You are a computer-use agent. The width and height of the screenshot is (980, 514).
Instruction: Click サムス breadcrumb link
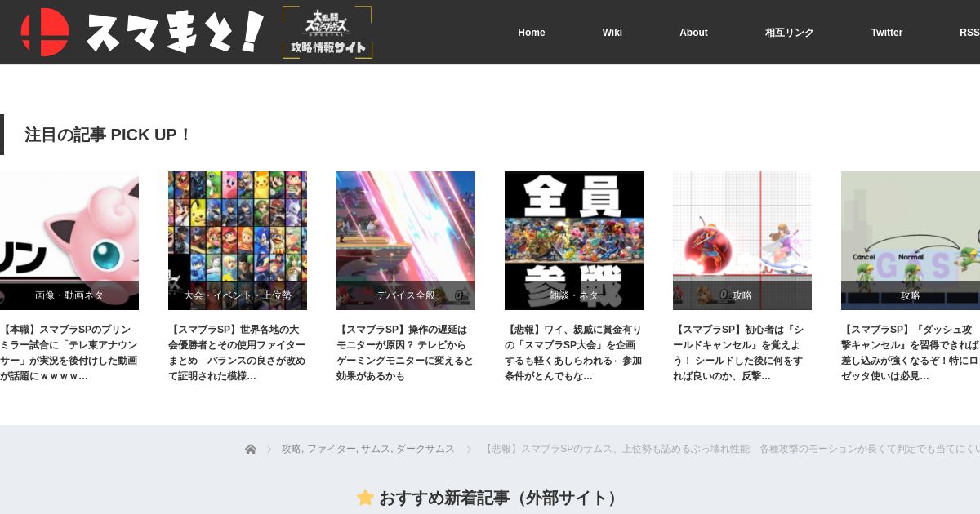(375, 450)
